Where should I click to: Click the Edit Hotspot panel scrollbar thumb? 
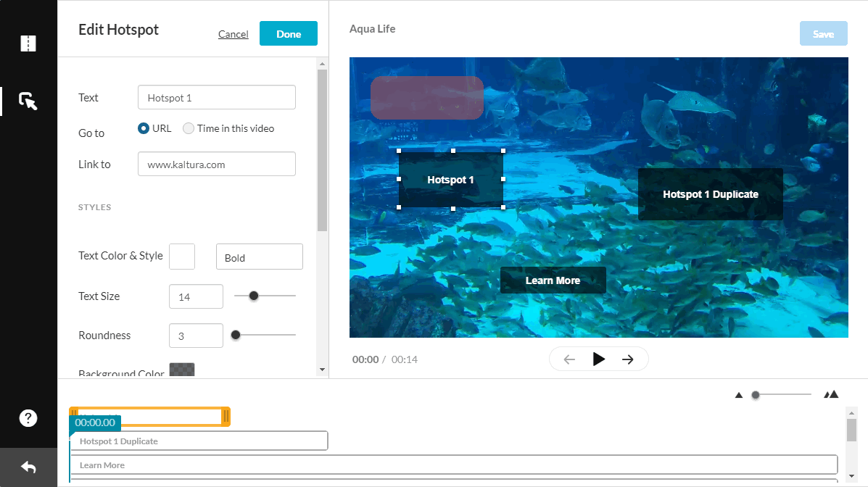322,151
